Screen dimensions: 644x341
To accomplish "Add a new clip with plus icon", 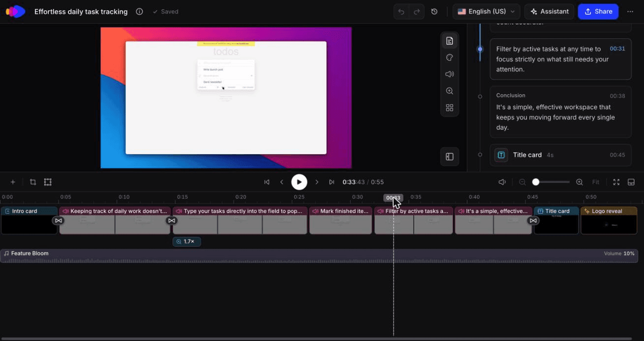I will pos(13,182).
